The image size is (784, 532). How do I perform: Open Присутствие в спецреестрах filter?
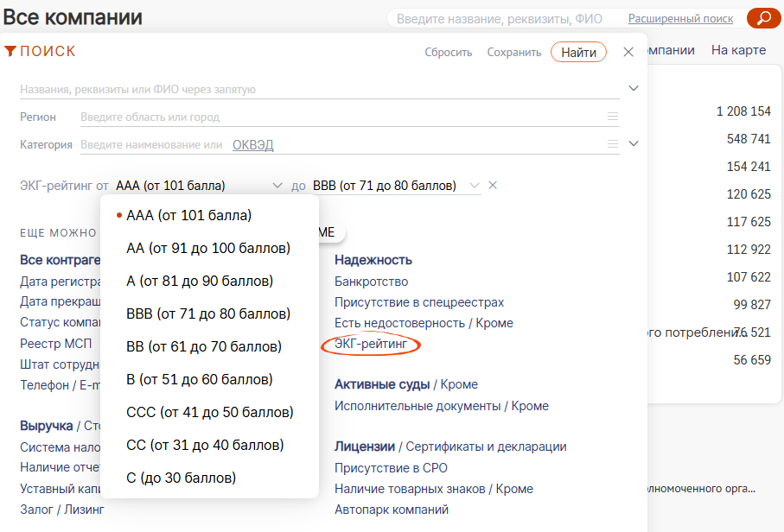pyautogui.click(x=419, y=303)
